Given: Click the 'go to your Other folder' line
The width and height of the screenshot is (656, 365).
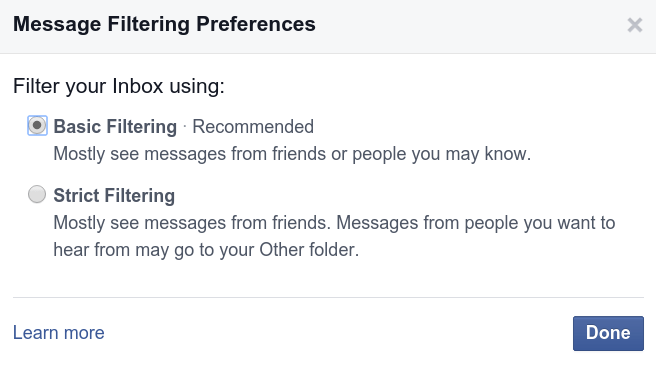Looking at the screenshot, I should point(206,250).
